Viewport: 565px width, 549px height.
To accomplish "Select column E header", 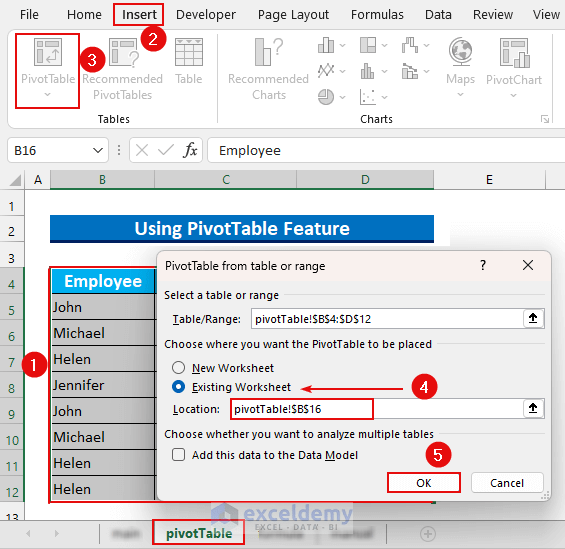I will (x=489, y=179).
